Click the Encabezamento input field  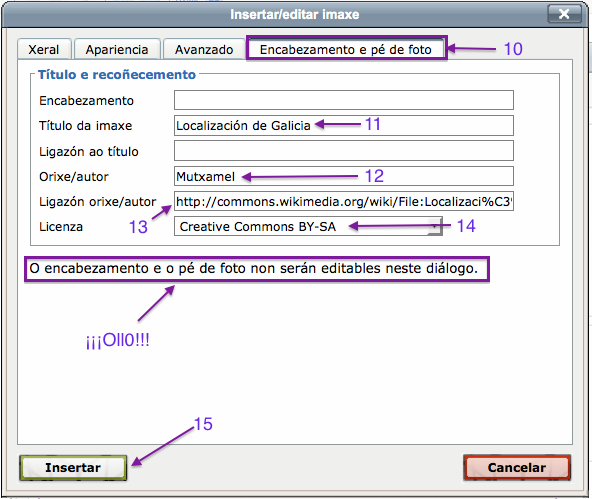(344, 100)
